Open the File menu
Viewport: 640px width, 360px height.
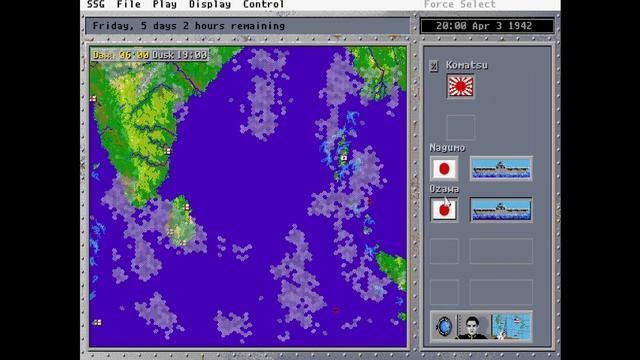[129, 4]
